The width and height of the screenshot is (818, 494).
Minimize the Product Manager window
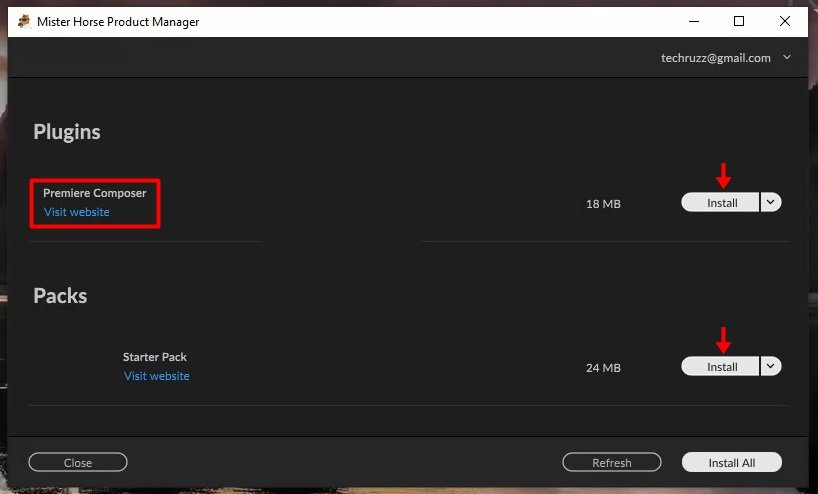(x=693, y=21)
